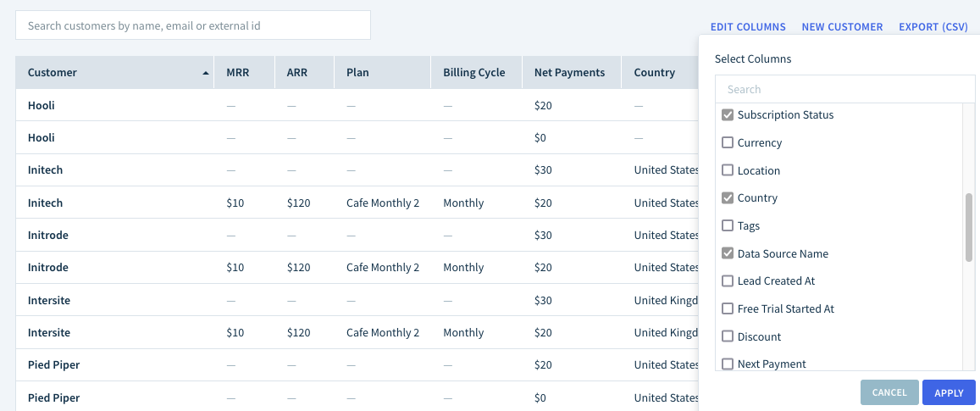The height and width of the screenshot is (411, 980).
Task: Click the column list scrollbar thumb
Action: tap(969, 227)
